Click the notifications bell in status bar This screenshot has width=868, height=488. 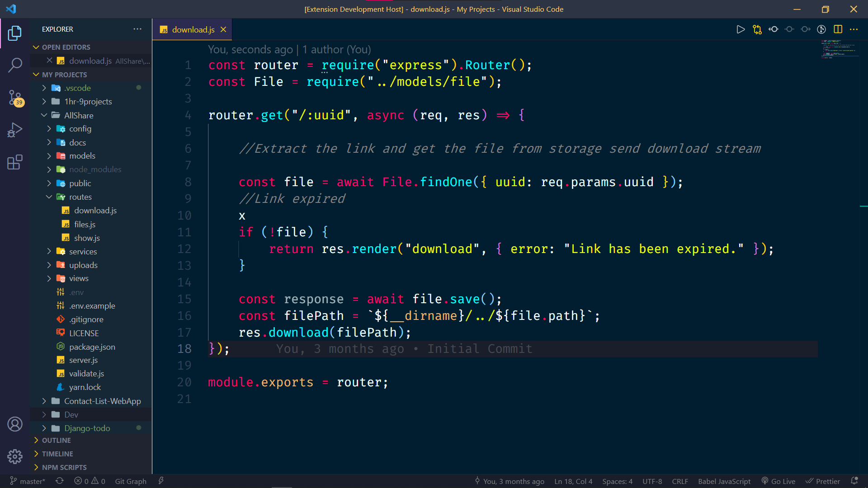(854, 481)
